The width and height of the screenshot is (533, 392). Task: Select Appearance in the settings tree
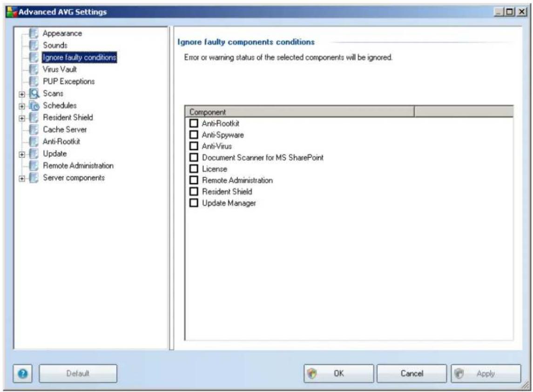(x=62, y=33)
